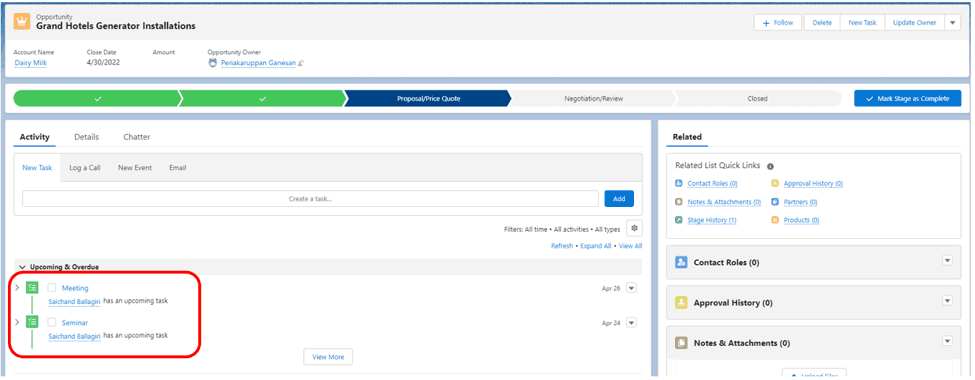Click the Stage History quick link icon
Viewport: 975px width, 380px height.
pyautogui.click(x=679, y=220)
